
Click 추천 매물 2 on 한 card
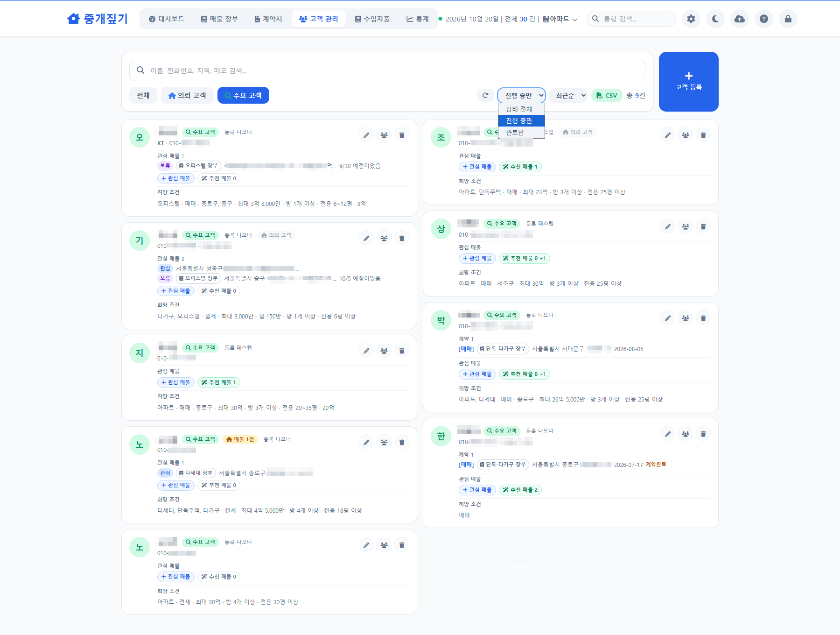pyautogui.click(x=520, y=490)
